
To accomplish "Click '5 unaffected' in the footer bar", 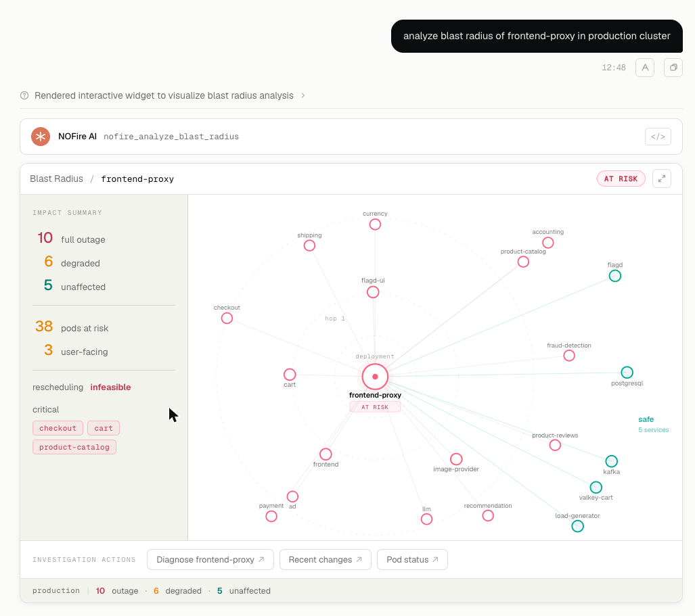I will (x=244, y=591).
